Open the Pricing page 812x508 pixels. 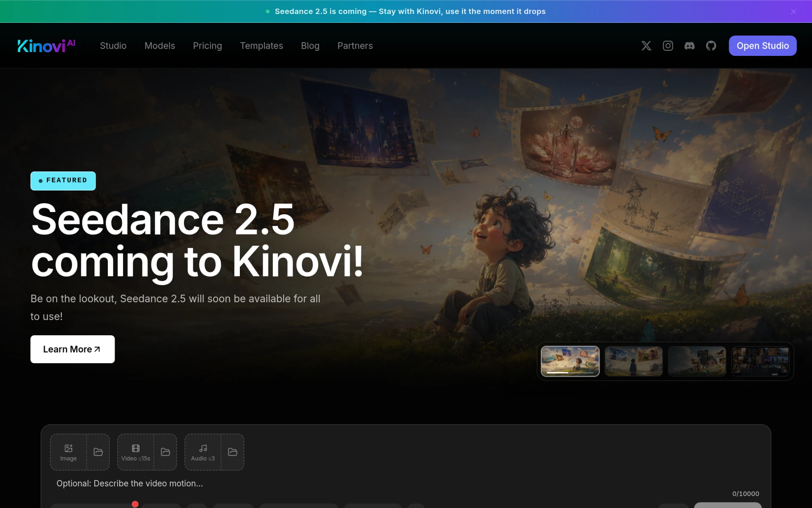(x=207, y=46)
